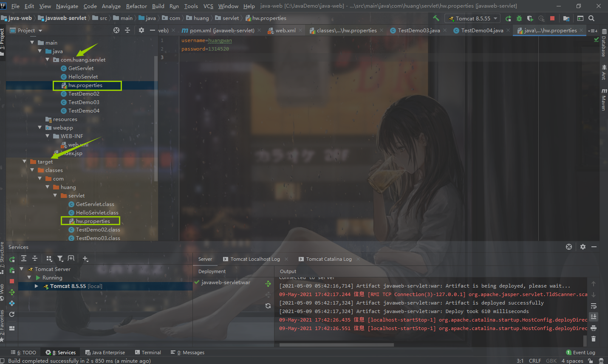
Task: Toggle soft-wrap in console
Action: click(594, 306)
